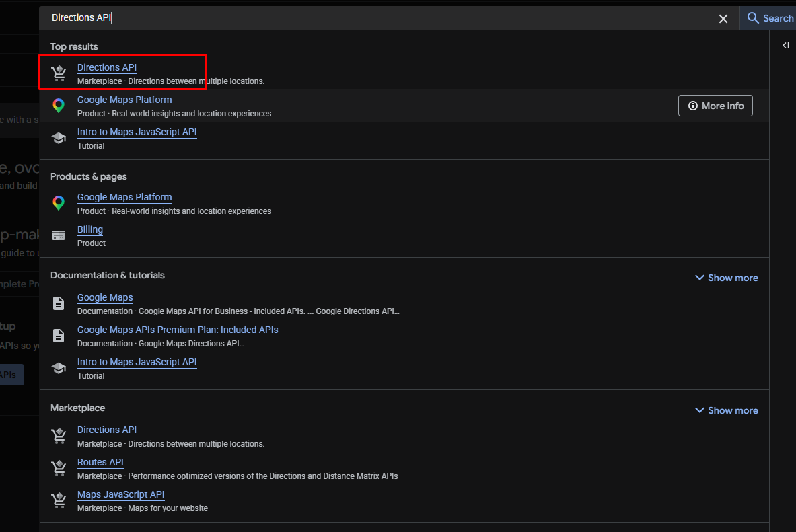796x532 pixels.
Task: Open More info for Google Maps Platform
Action: tap(716, 106)
